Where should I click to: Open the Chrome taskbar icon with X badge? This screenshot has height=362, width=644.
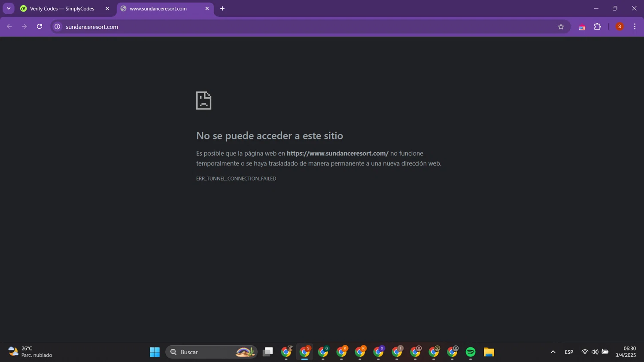click(x=379, y=352)
